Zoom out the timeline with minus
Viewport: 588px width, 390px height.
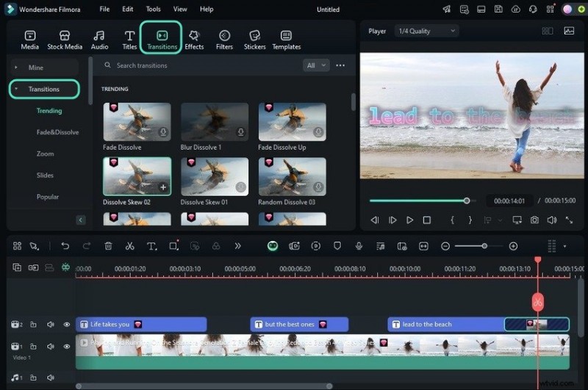[x=445, y=246]
